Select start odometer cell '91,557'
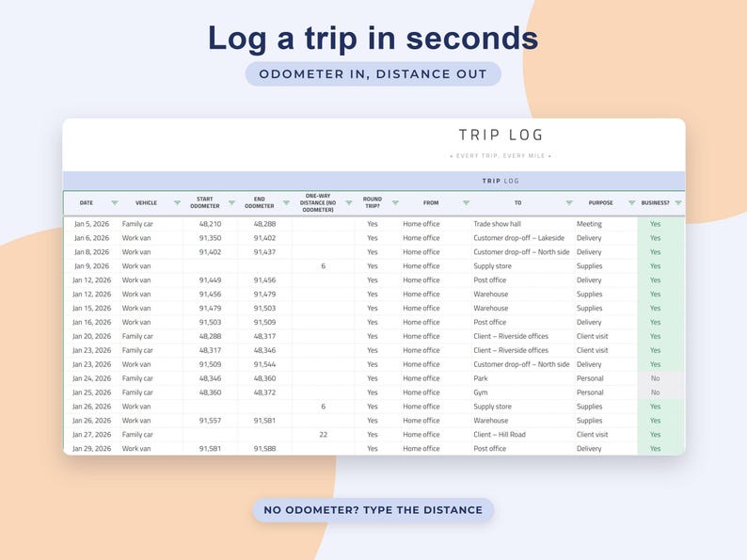747x560 pixels. click(x=210, y=421)
